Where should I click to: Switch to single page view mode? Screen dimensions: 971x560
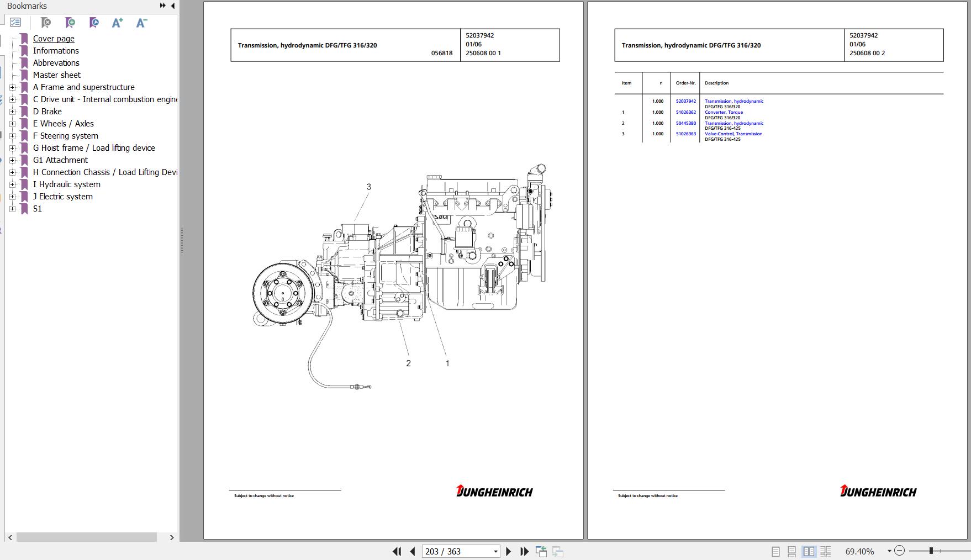coord(775,551)
